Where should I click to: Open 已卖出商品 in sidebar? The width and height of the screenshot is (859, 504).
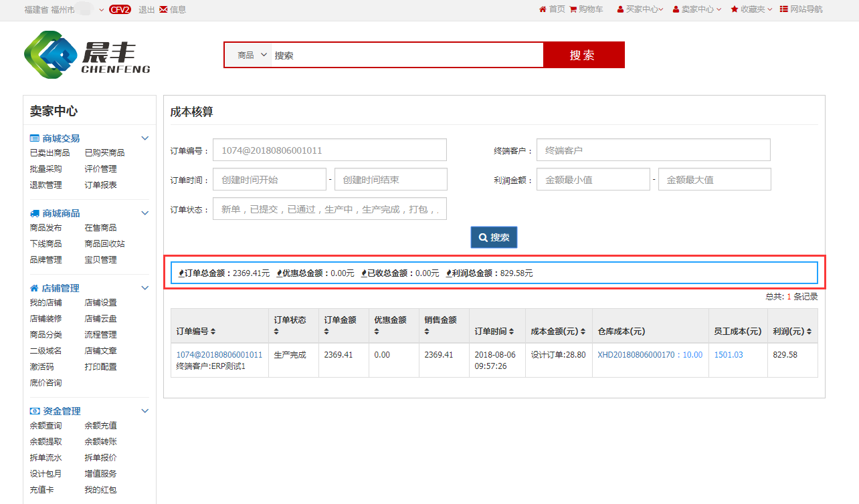coord(50,153)
